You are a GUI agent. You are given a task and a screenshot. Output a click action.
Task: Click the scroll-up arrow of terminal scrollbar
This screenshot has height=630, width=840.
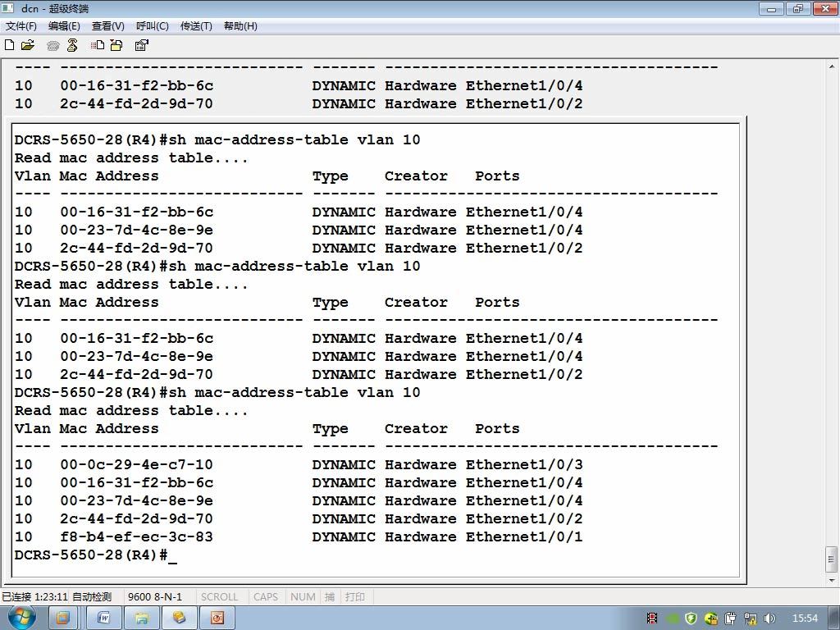click(x=832, y=67)
